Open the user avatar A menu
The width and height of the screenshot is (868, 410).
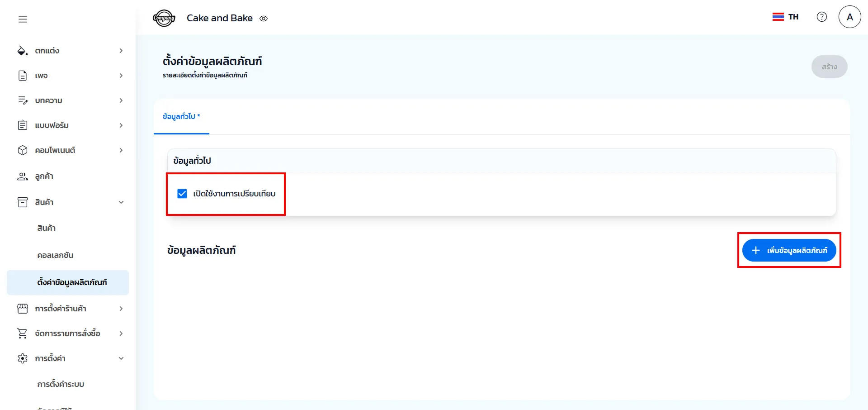pos(849,17)
